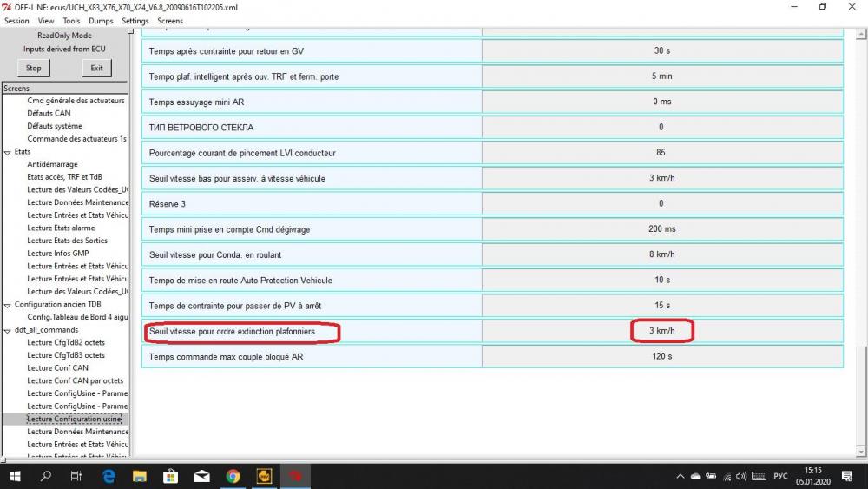The height and width of the screenshot is (489, 868).
Task: Open Task View on the taskbar
Action: [76, 476]
